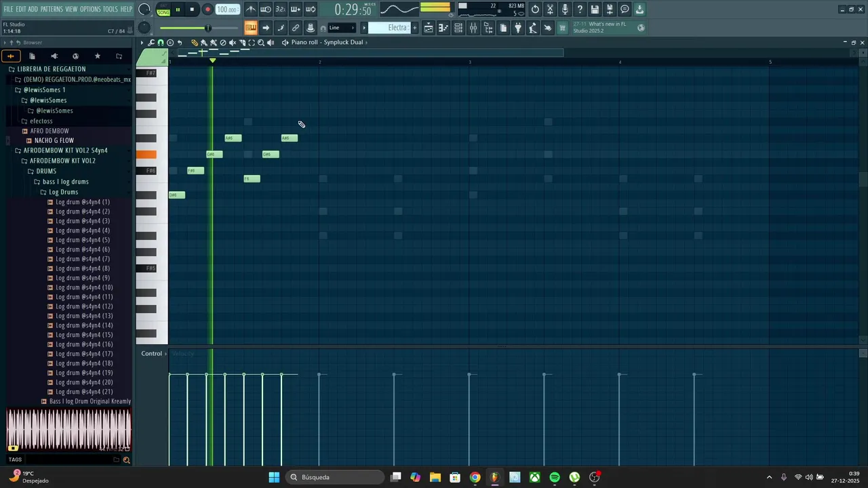Viewport: 868px width, 488px height.
Task: Open the ADD menu
Action: pyautogui.click(x=33, y=9)
